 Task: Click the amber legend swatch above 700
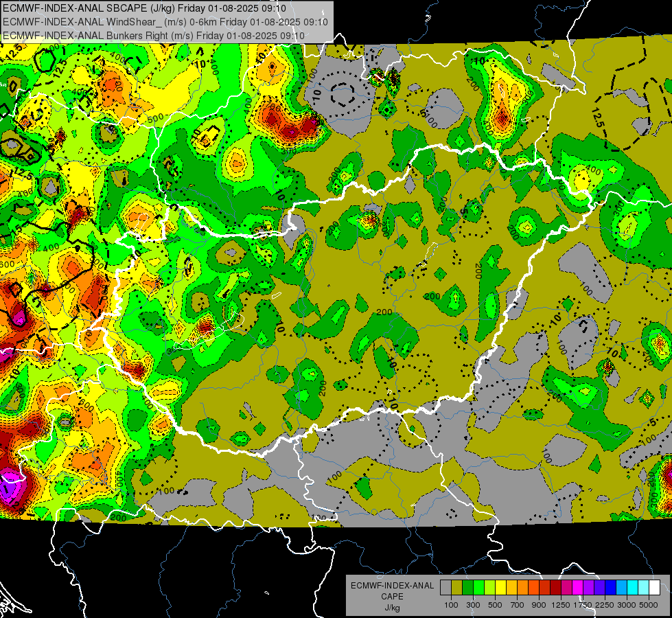coord(511,588)
